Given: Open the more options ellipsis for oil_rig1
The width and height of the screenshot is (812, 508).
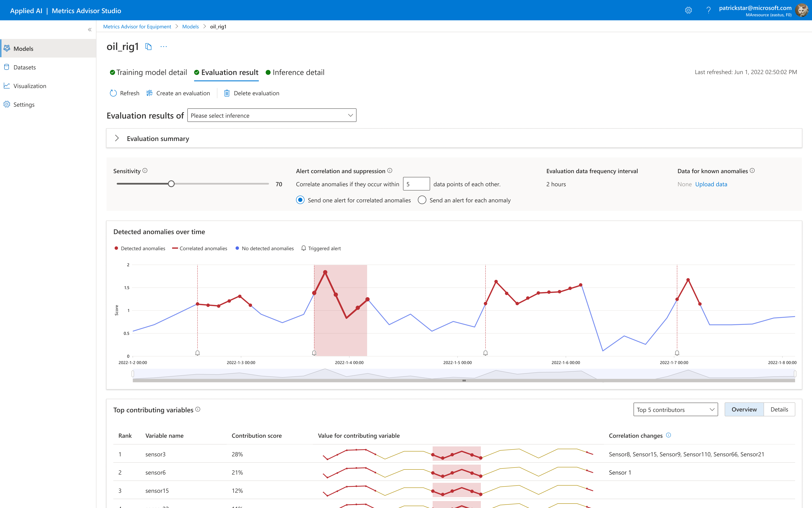Looking at the screenshot, I should [x=164, y=47].
